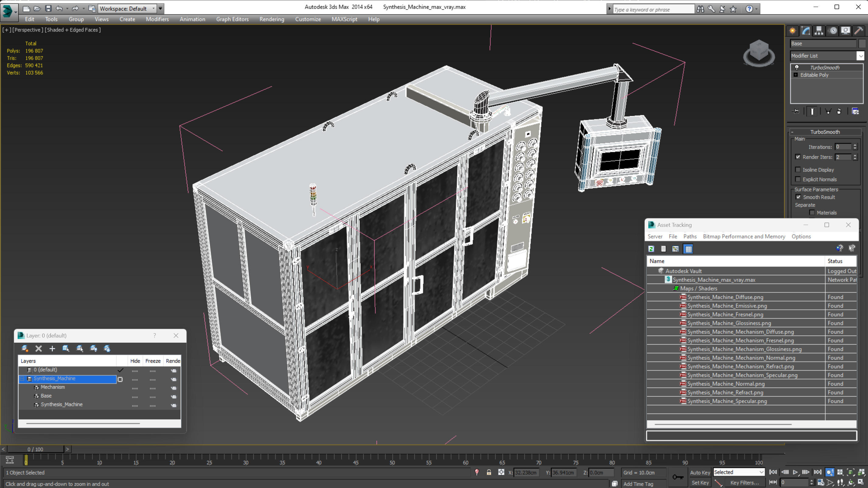Screen dimensions: 868x488
Task: Click delete layer X icon
Action: (x=38, y=348)
